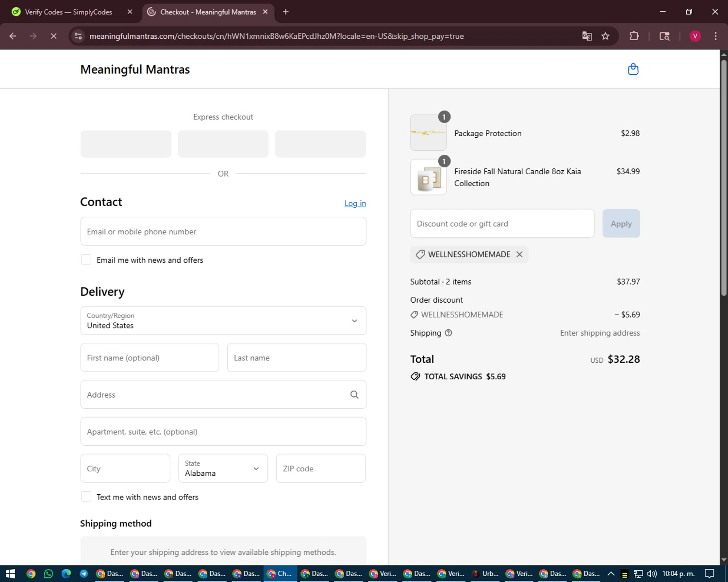View site information icon in address bar
This screenshot has width=728, height=582.
click(x=78, y=36)
